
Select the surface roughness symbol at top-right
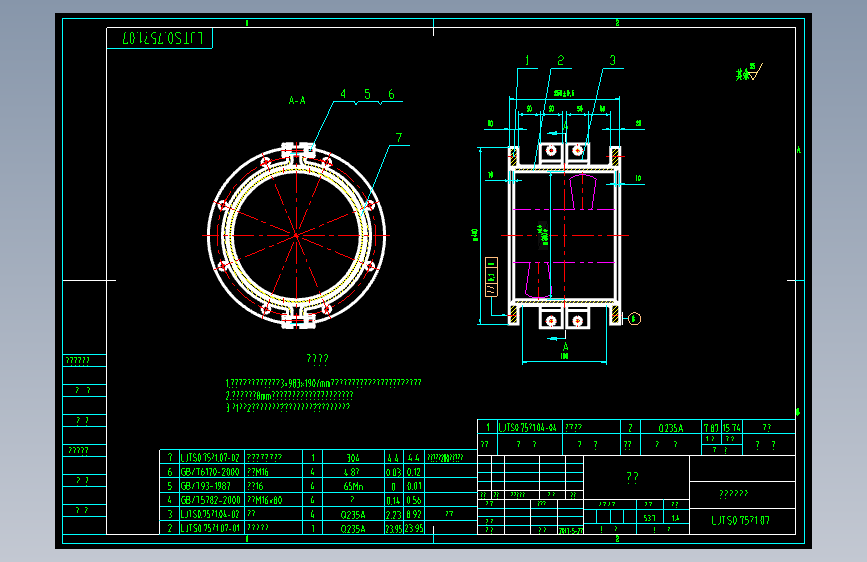(x=749, y=72)
